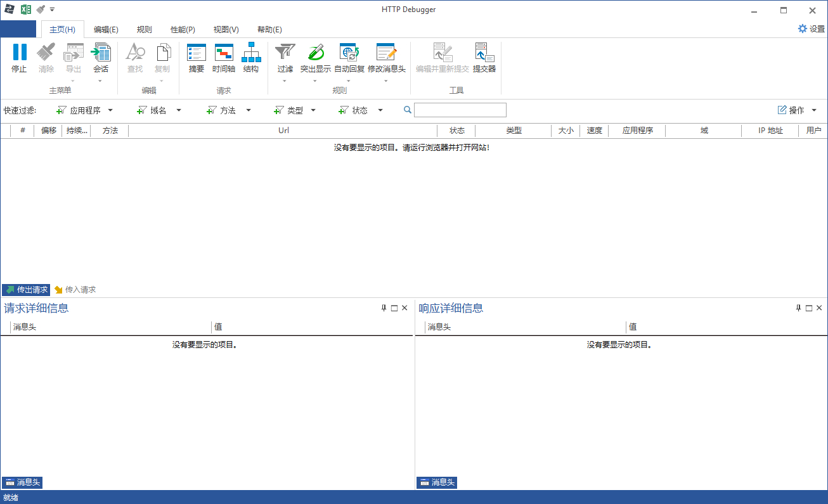Sort by the IP 地址 column header
828x504 pixels.
770,131
